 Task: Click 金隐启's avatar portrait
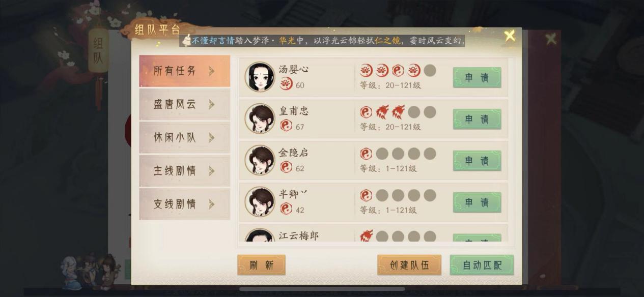pos(260,160)
